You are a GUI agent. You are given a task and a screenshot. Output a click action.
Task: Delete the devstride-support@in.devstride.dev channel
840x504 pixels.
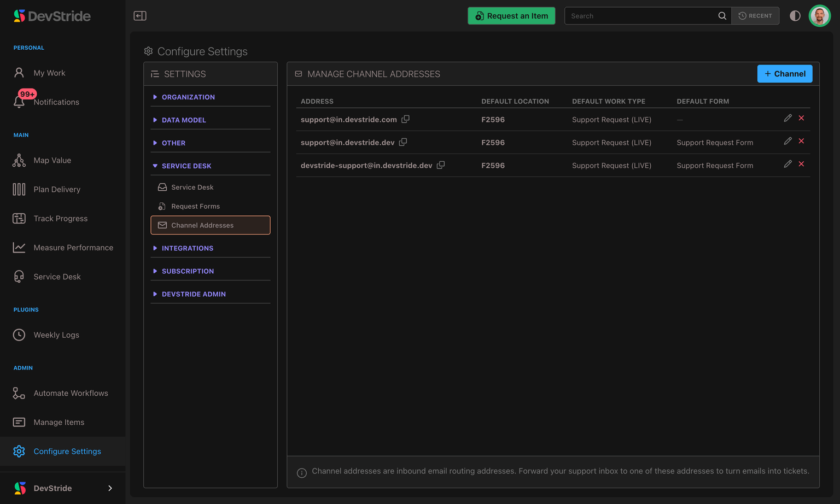801,164
